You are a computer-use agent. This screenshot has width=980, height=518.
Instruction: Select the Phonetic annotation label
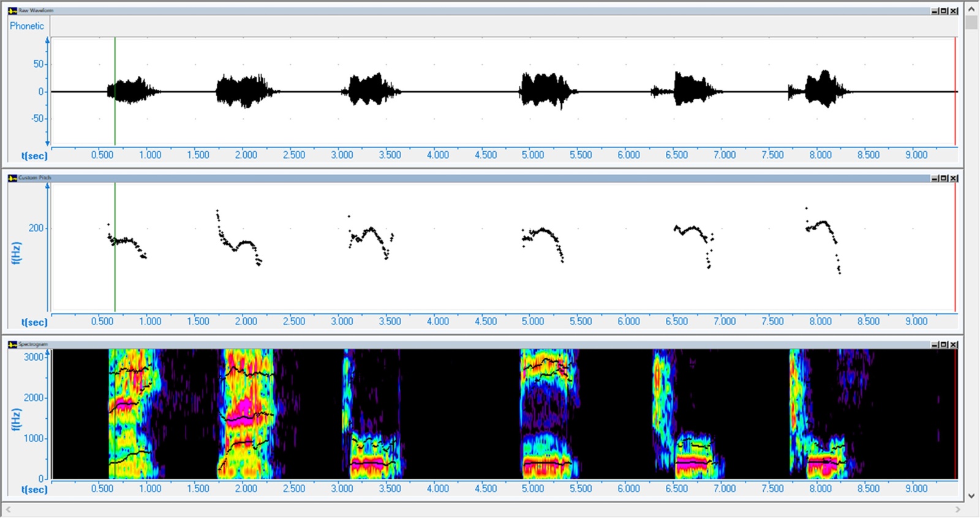[27, 26]
